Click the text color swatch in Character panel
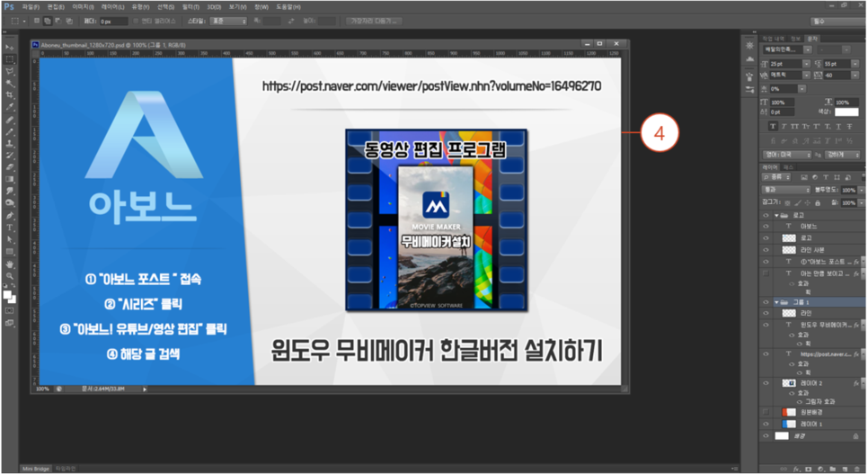This screenshot has width=868, height=474. pos(846,112)
